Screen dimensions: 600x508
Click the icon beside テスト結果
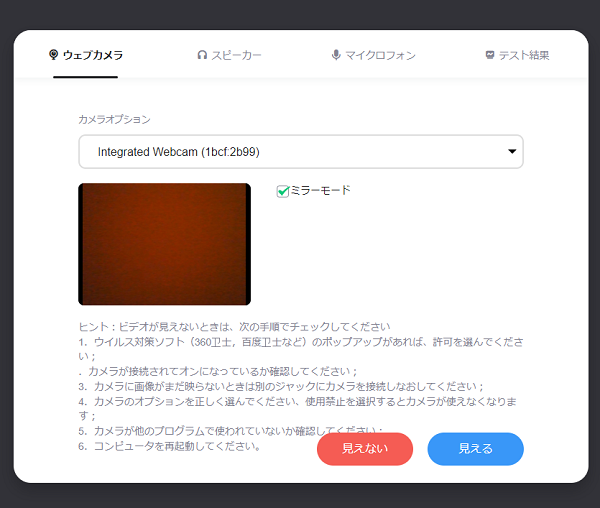[489, 55]
